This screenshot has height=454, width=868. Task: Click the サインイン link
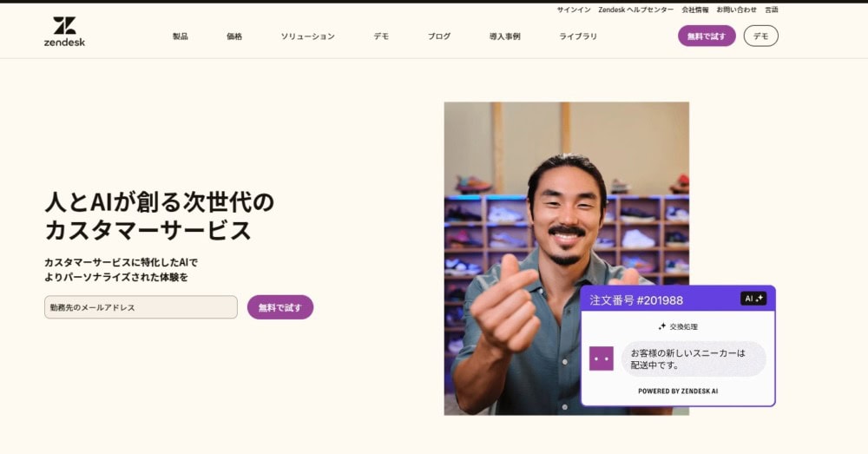(x=574, y=10)
